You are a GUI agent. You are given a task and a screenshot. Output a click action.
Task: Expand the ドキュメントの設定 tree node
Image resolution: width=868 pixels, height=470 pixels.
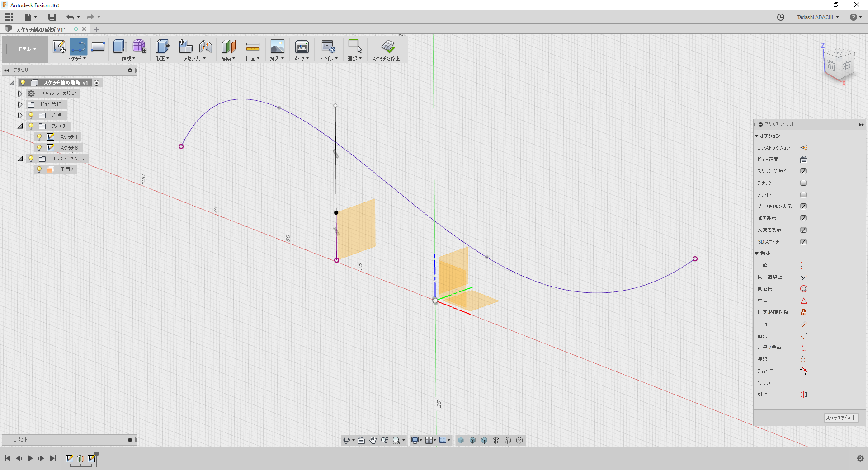click(x=20, y=94)
